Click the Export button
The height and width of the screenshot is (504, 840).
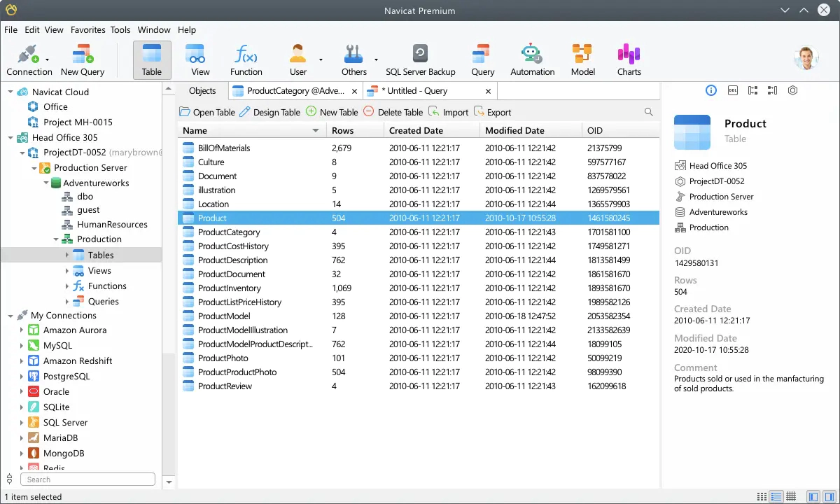click(x=493, y=112)
